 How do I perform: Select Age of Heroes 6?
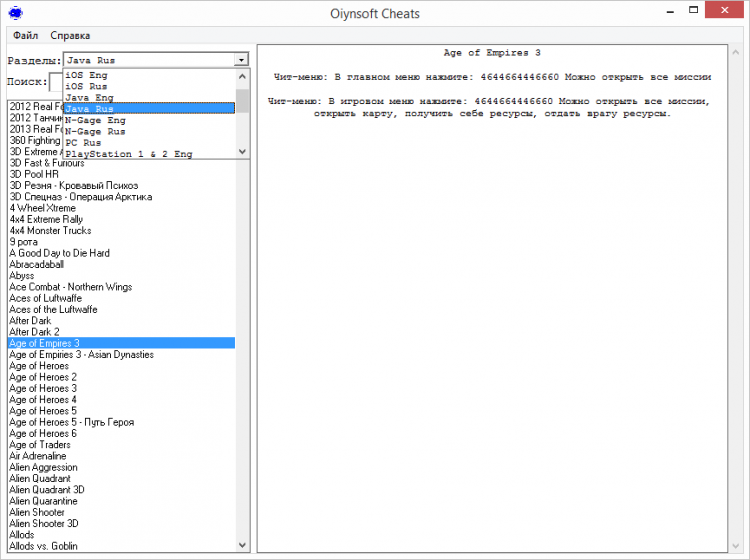[x=122, y=433]
